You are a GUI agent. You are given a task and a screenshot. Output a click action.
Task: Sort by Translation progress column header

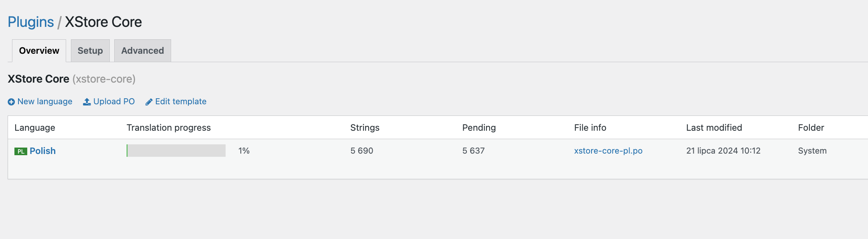[x=168, y=128]
